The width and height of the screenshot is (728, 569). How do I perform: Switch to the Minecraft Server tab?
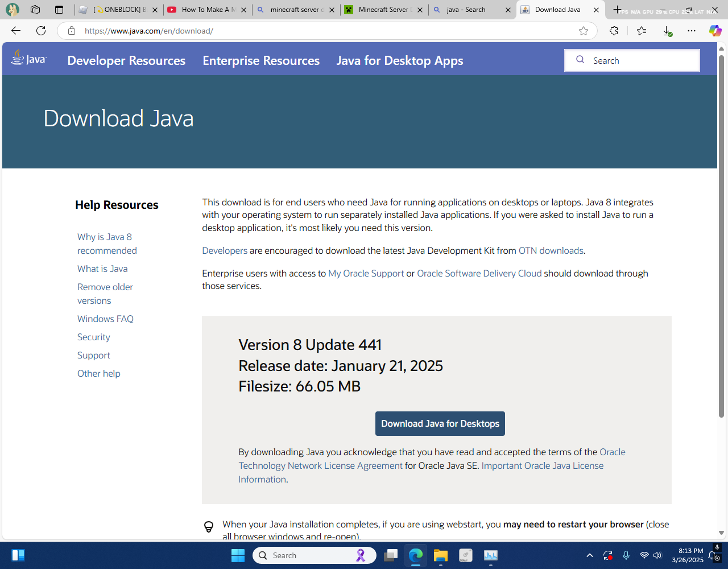(x=384, y=10)
